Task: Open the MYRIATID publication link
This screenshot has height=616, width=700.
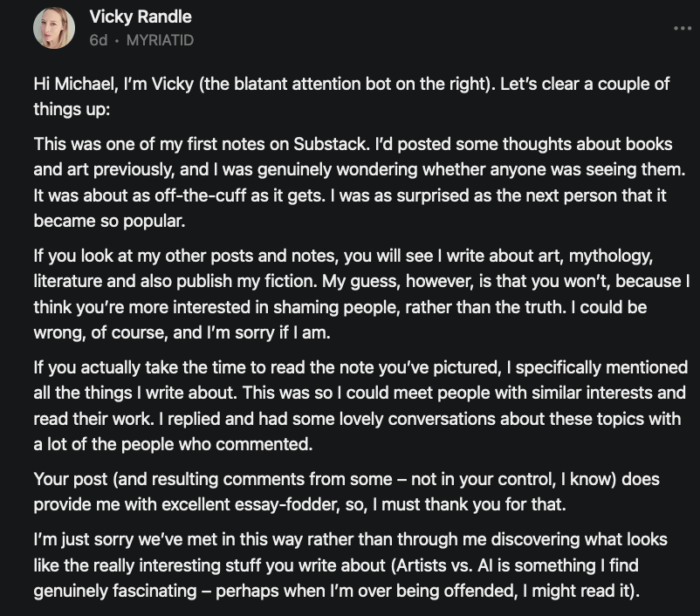Action: click(x=160, y=40)
